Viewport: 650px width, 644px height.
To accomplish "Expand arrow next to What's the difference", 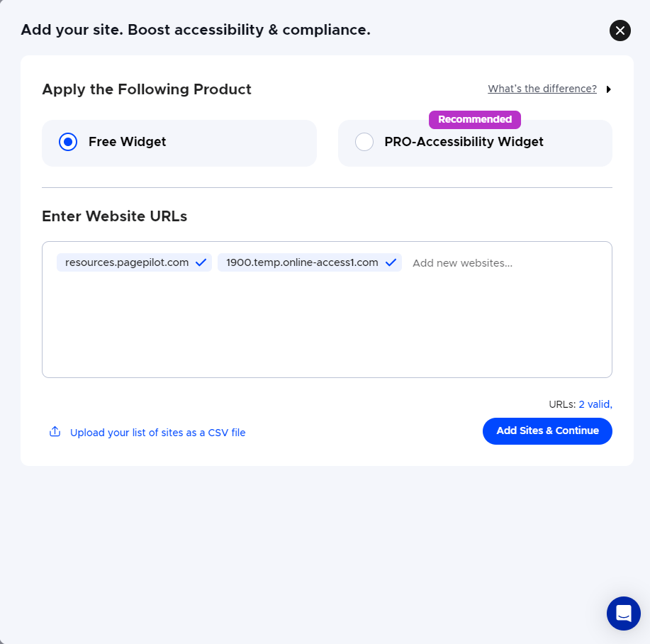I will pos(609,89).
